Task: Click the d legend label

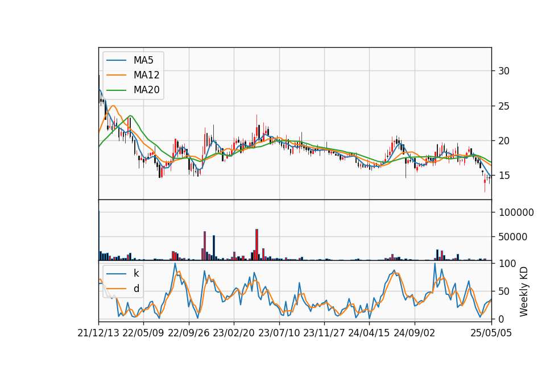Action: [136, 289]
